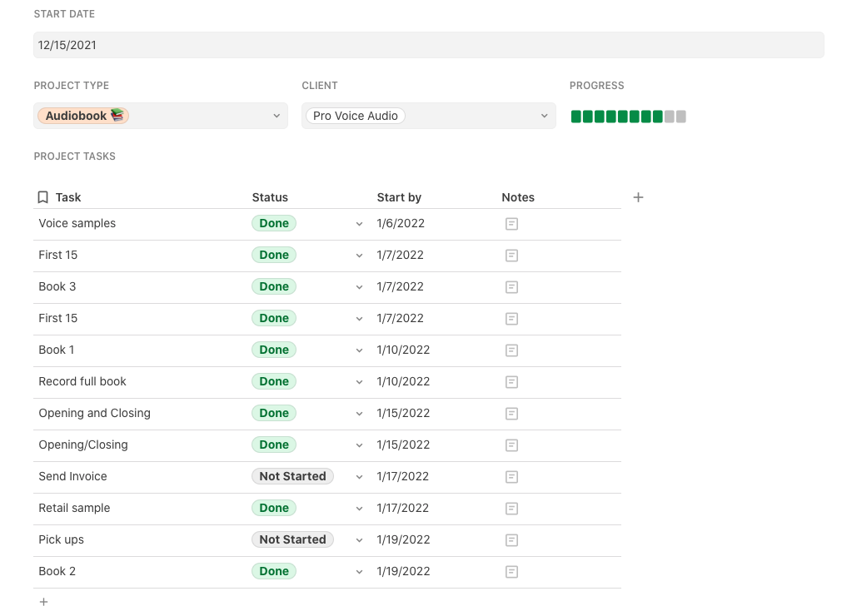The image size is (847, 616).
Task: Open notes icon for Book 3 row
Action: coord(511,287)
